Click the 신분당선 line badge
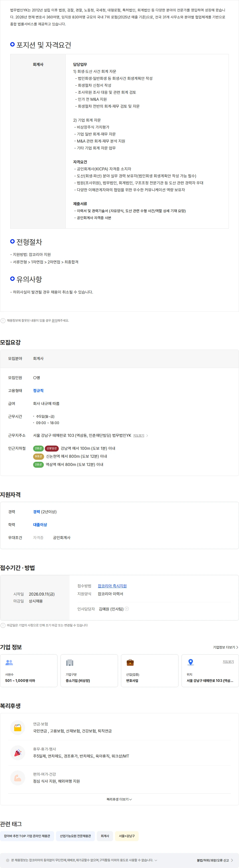 click(x=52, y=448)
